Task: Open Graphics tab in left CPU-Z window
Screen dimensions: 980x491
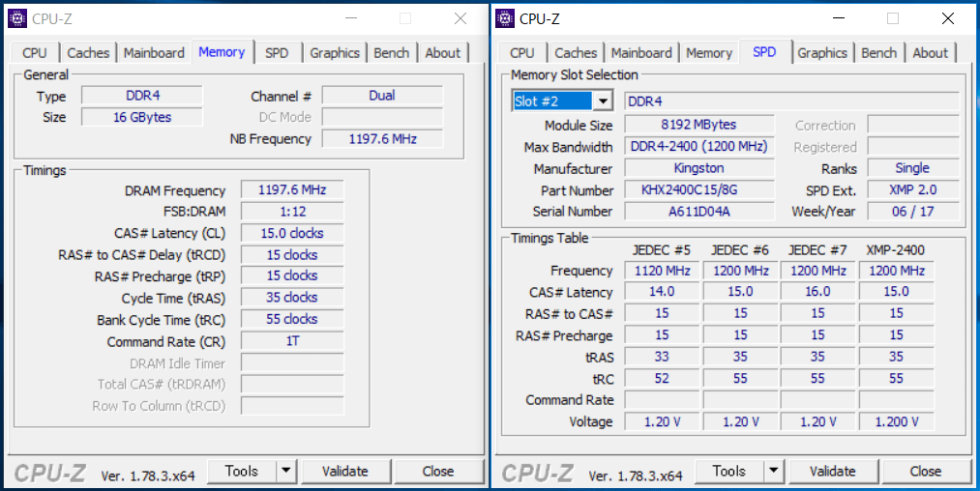Action: [x=335, y=53]
